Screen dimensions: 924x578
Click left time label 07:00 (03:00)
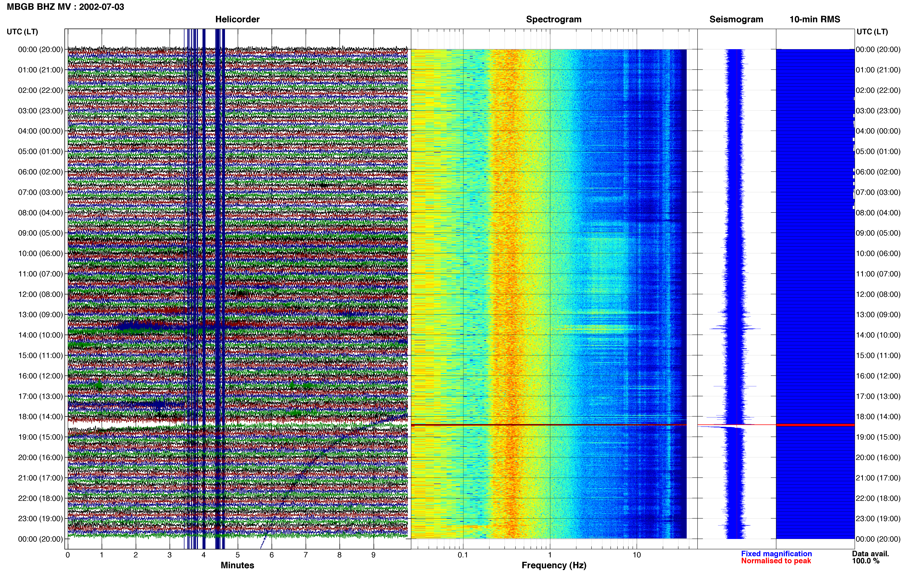click(x=41, y=192)
